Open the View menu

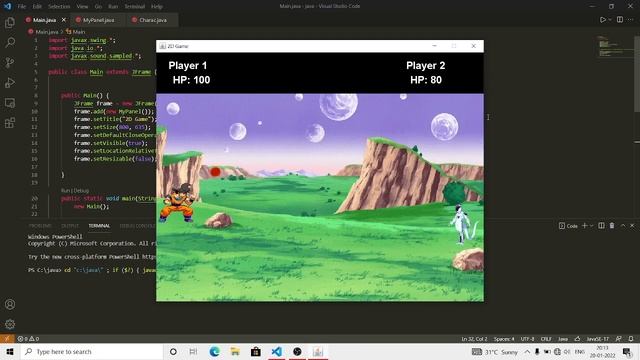pos(82,7)
